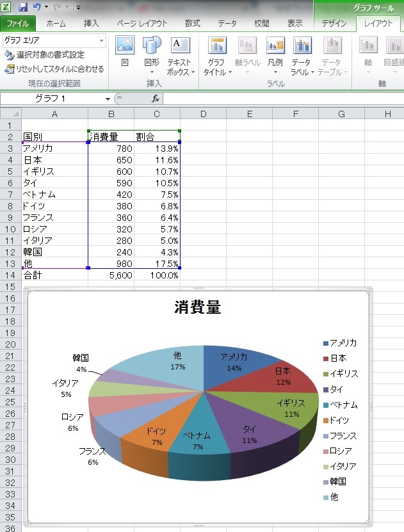Click the 他 legend entry
404x532 pixels.
pyautogui.click(x=331, y=497)
